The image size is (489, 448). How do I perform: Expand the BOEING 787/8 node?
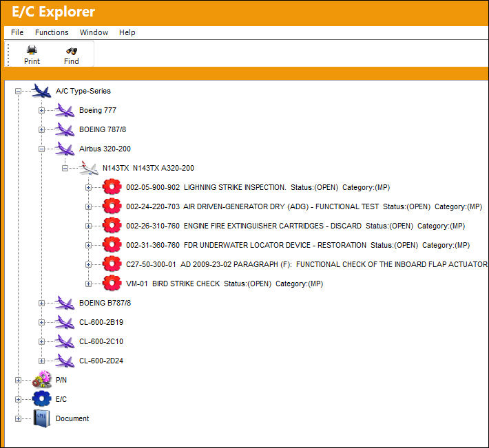[41, 130]
